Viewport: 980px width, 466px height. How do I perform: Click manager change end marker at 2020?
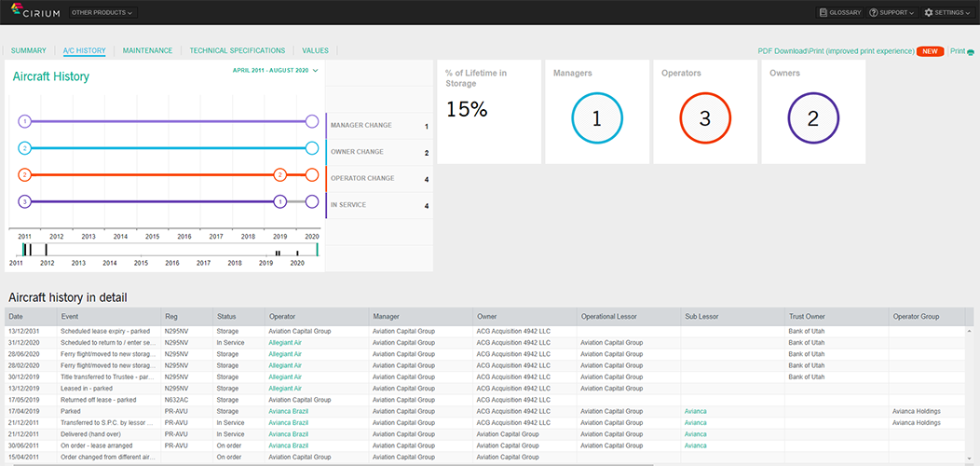tap(312, 121)
